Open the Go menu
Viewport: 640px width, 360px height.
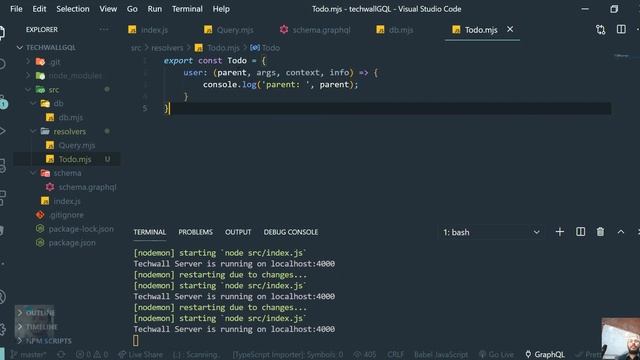pyautogui.click(x=132, y=9)
